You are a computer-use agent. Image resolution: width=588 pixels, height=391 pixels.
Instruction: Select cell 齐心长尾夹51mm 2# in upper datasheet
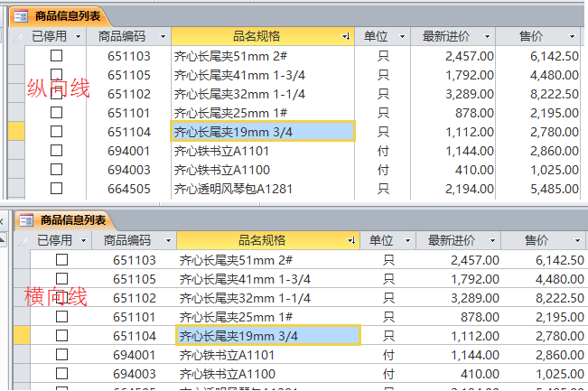[x=263, y=56]
